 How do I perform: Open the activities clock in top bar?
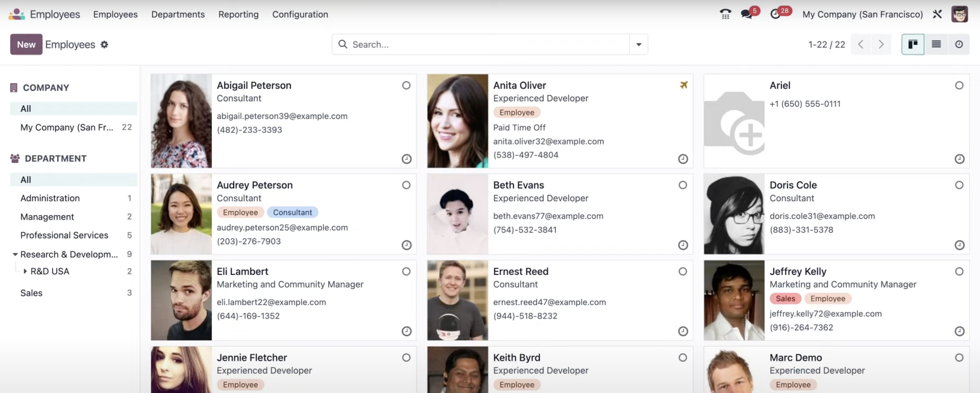tap(775, 14)
